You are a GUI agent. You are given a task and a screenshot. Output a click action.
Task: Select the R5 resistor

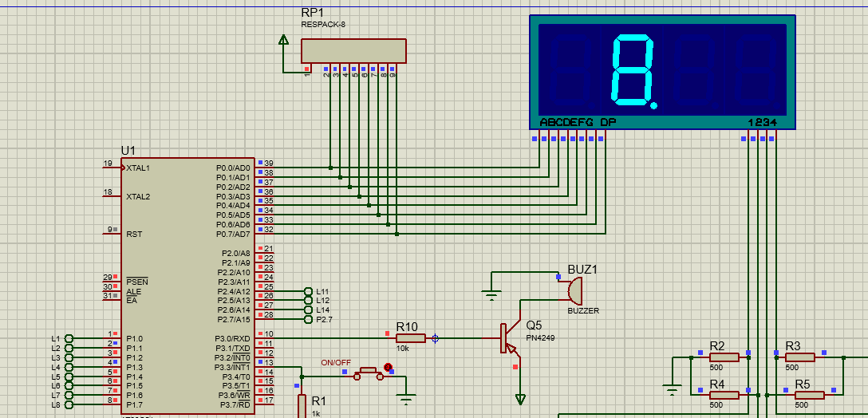point(809,395)
